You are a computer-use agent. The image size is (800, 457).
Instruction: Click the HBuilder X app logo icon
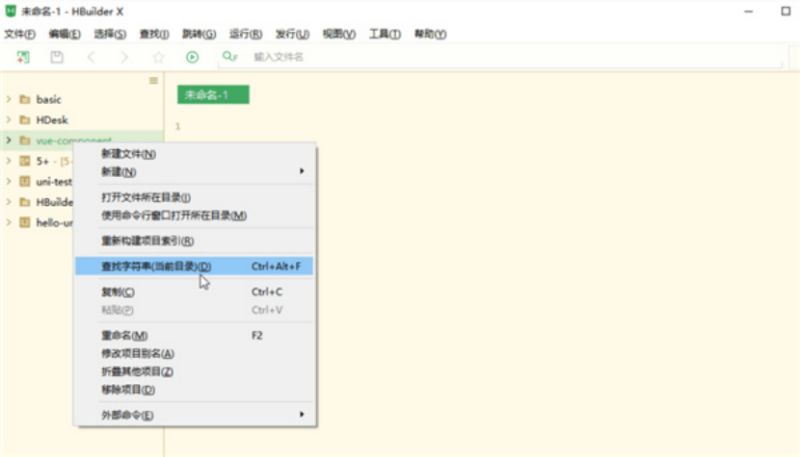pos(10,11)
